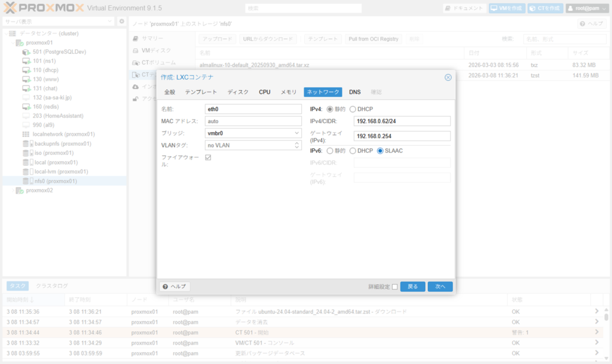612x364 pixels.
Task: Select the backupnfs storage icon
Action: tap(26, 143)
